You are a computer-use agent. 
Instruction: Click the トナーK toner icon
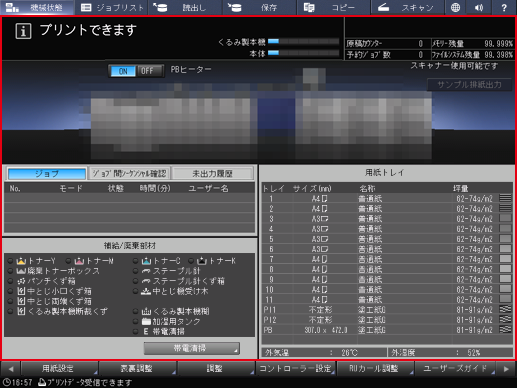tap(201, 261)
